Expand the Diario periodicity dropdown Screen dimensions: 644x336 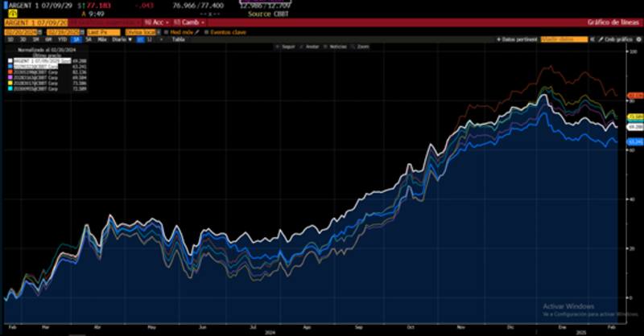tap(118, 39)
